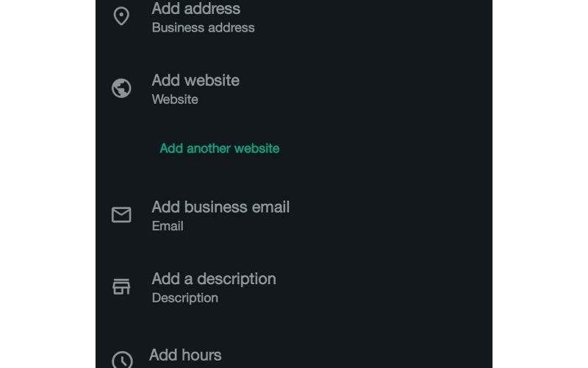
Task: Open the Add a description heading
Action: (214, 279)
